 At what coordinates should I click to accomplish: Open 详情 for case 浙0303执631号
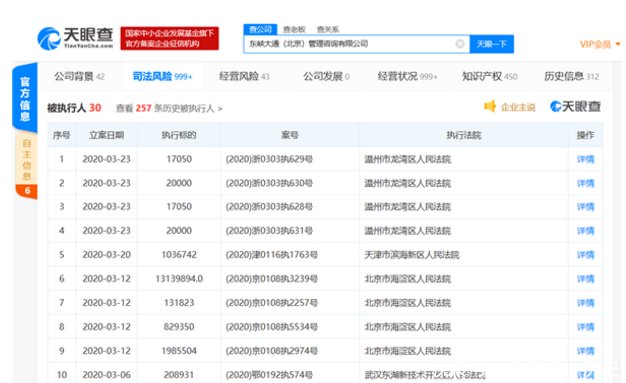tap(585, 231)
